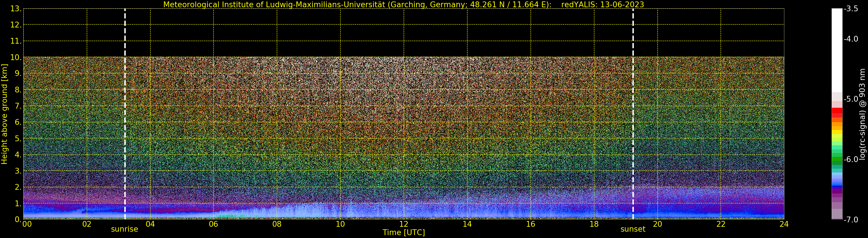Select the "Time [UTC]" axis title
The height and width of the screenshot is (238, 868).
[404, 233]
